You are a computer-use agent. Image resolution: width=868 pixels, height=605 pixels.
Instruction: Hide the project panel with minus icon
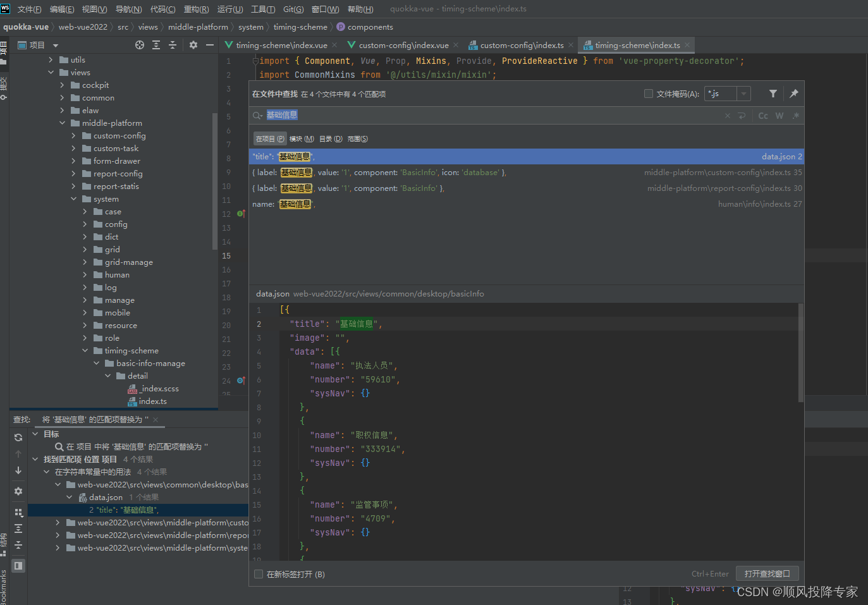tap(210, 45)
